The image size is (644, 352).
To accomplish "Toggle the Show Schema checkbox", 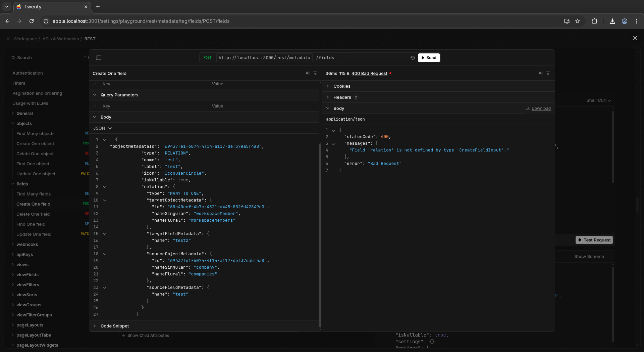I will [609, 257].
